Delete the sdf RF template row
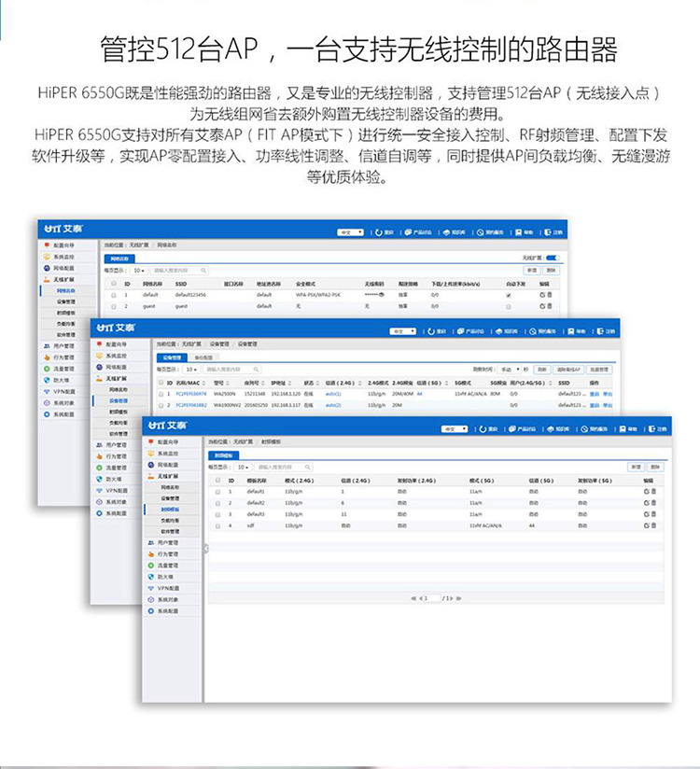Viewport: 700px width, 769px height. click(652, 525)
